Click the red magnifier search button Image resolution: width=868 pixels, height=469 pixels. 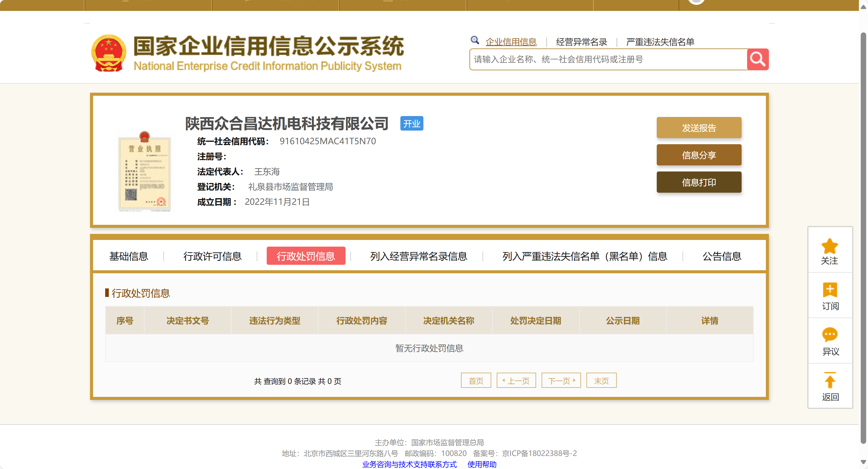[x=757, y=59]
